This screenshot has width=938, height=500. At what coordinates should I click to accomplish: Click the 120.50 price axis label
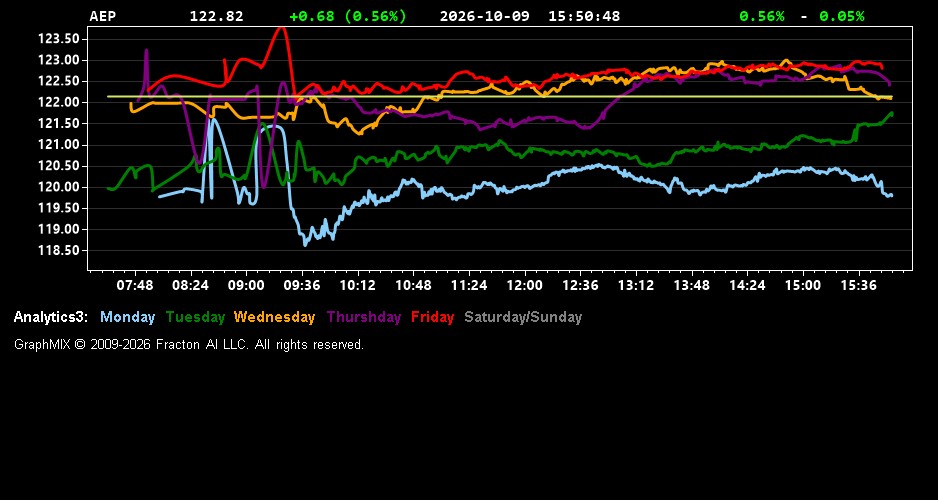tap(59, 166)
